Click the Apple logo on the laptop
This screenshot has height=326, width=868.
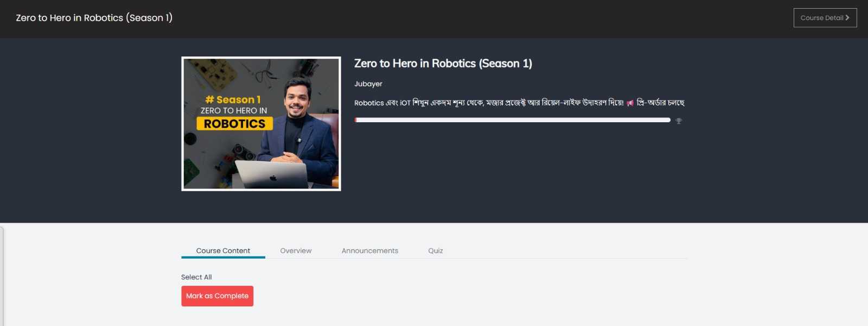point(273,178)
